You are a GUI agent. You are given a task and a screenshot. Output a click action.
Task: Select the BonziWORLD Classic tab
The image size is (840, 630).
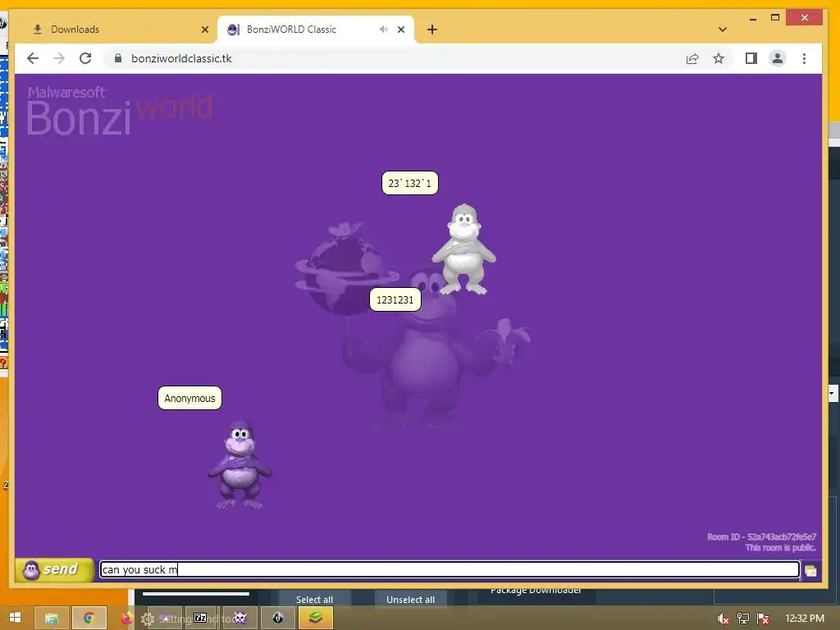coord(316,30)
